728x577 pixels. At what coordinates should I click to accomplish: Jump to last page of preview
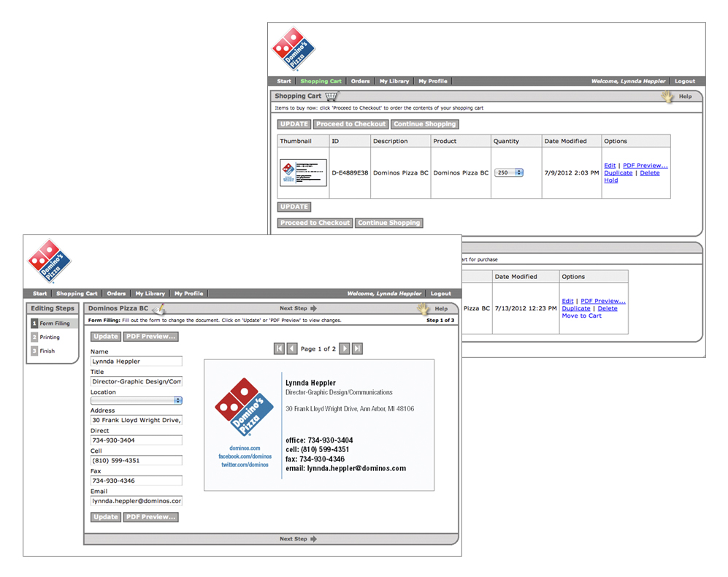coord(357,348)
